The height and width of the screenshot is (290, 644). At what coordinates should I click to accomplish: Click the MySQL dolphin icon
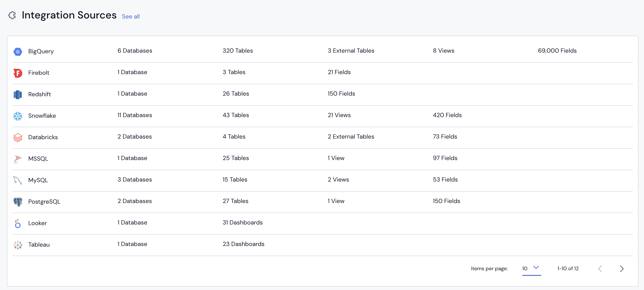pos(18,180)
